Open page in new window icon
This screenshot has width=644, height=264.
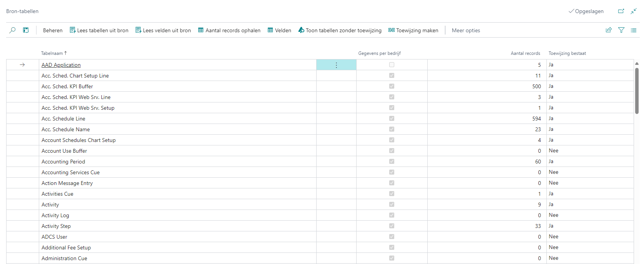621,11
